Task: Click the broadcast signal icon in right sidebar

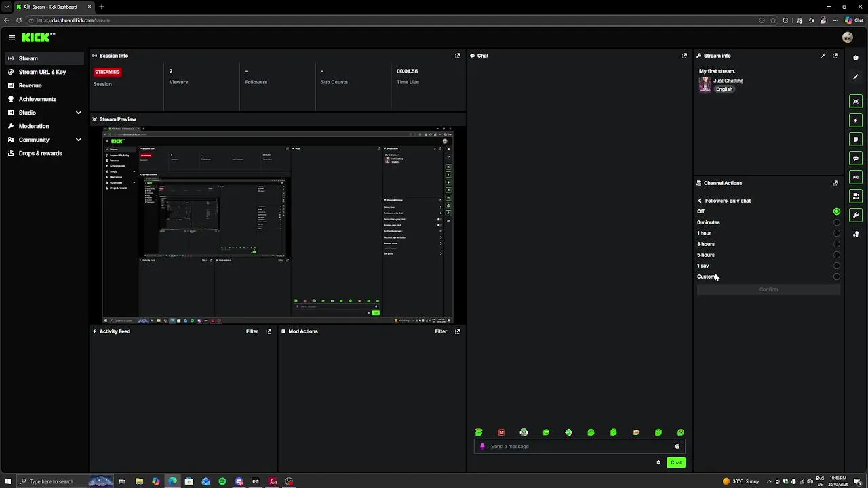Action: [856, 177]
